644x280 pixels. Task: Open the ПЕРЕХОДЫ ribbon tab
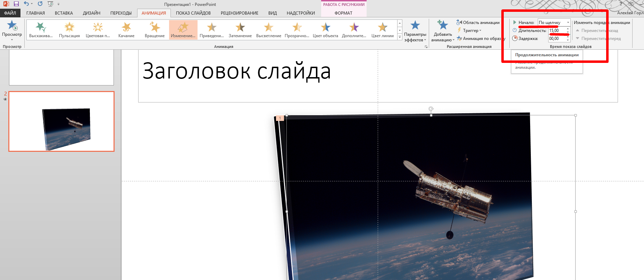pos(121,13)
